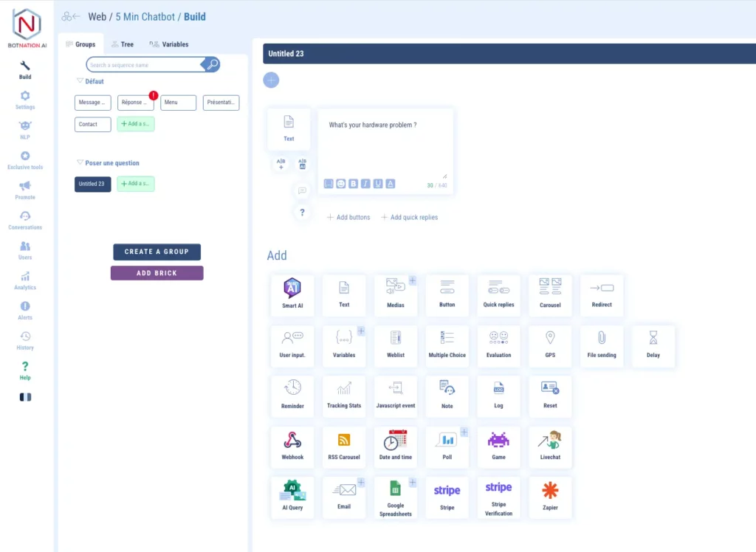
Task: Add a Livechat block
Action: [550, 446]
